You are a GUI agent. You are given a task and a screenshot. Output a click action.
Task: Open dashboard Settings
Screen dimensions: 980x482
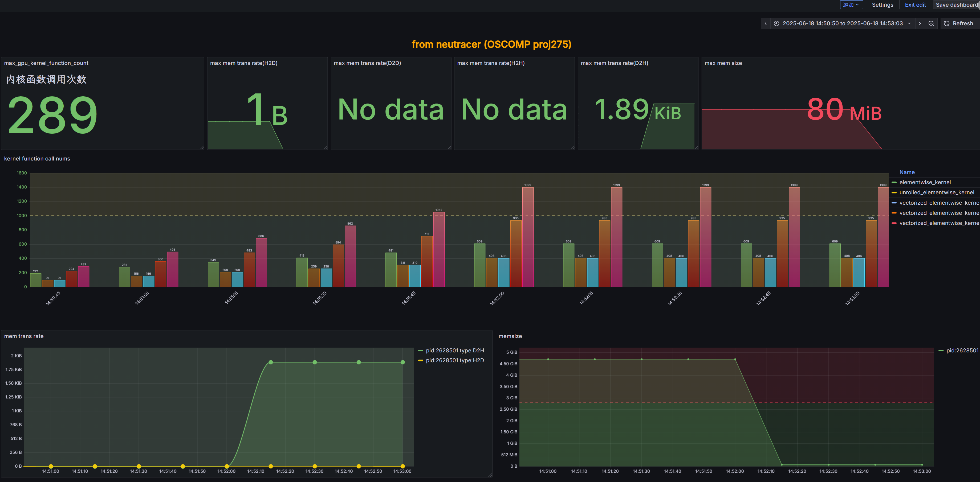tap(882, 5)
